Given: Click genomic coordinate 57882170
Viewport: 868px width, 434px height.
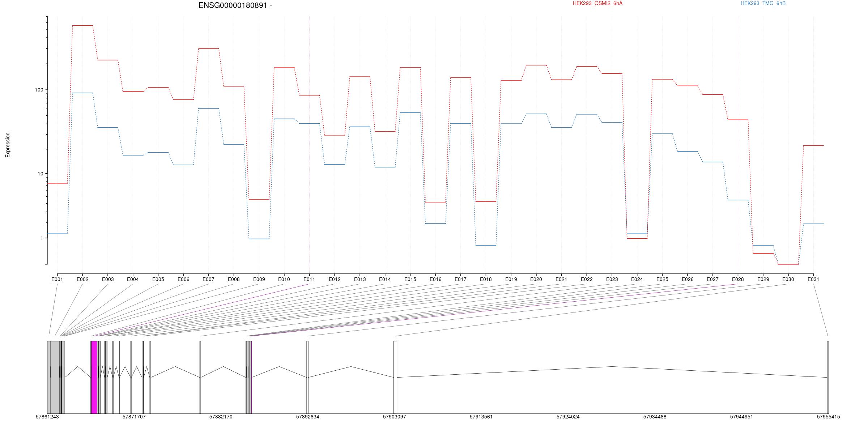Looking at the screenshot, I should tap(221, 417).
